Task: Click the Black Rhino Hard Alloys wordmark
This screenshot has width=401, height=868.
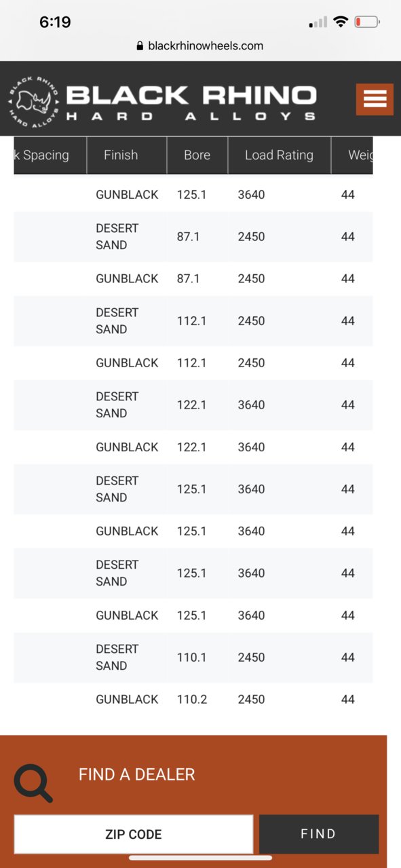Action: [x=191, y=102]
